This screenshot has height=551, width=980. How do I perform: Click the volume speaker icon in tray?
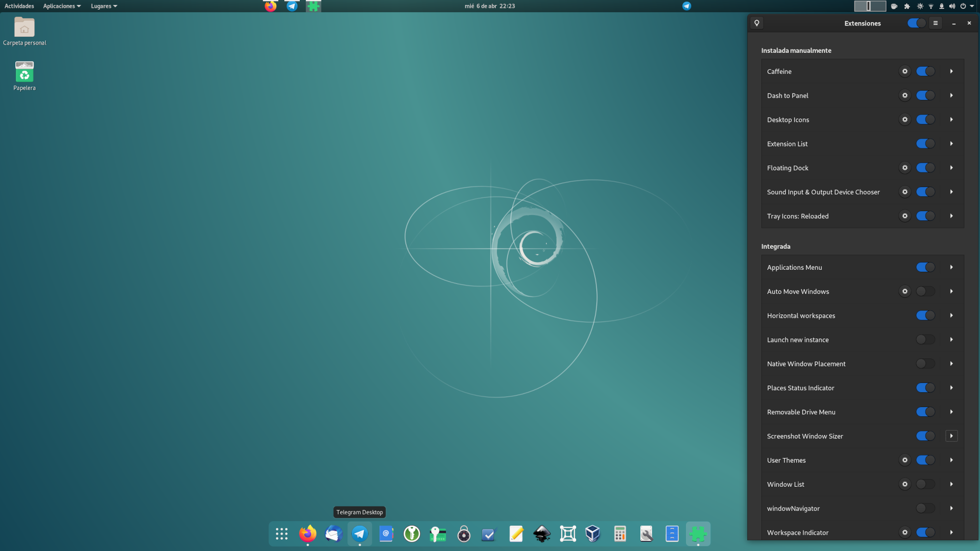coord(952,6)
